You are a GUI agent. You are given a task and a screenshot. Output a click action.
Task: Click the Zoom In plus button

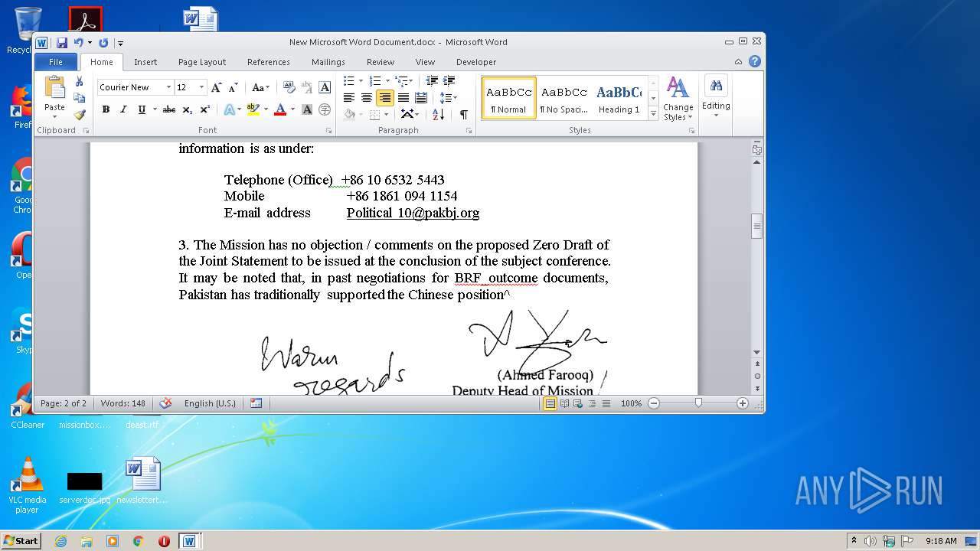point(742,403)
